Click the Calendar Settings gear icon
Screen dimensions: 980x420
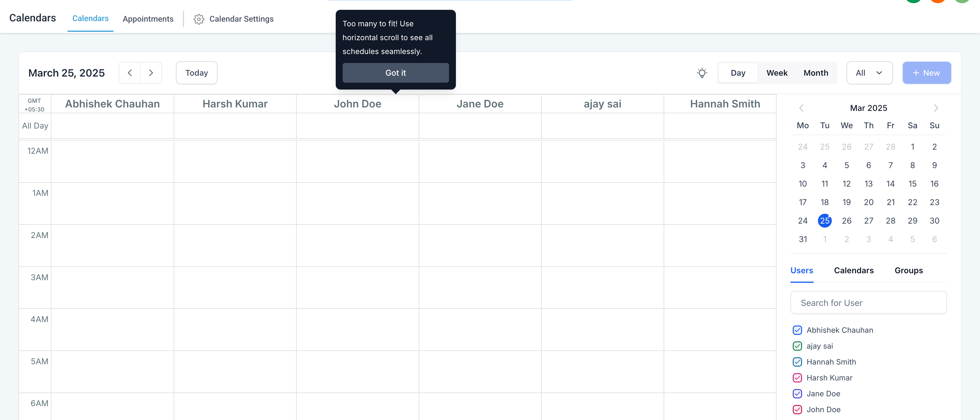tap(198, 19)
